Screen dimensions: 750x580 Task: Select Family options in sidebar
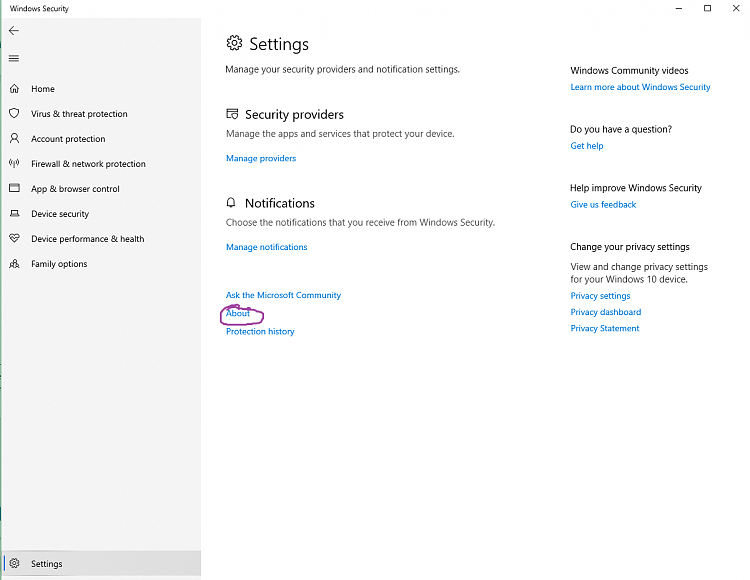[x=59, y=264]
